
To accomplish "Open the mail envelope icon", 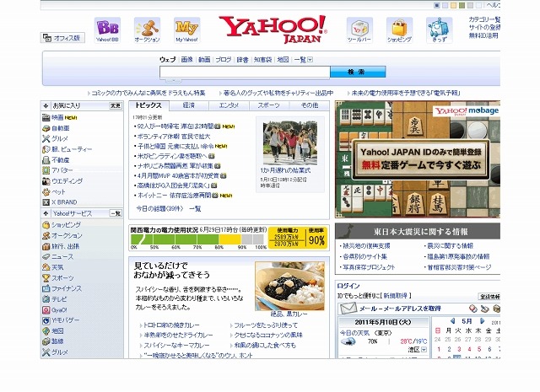I will 347,309.
